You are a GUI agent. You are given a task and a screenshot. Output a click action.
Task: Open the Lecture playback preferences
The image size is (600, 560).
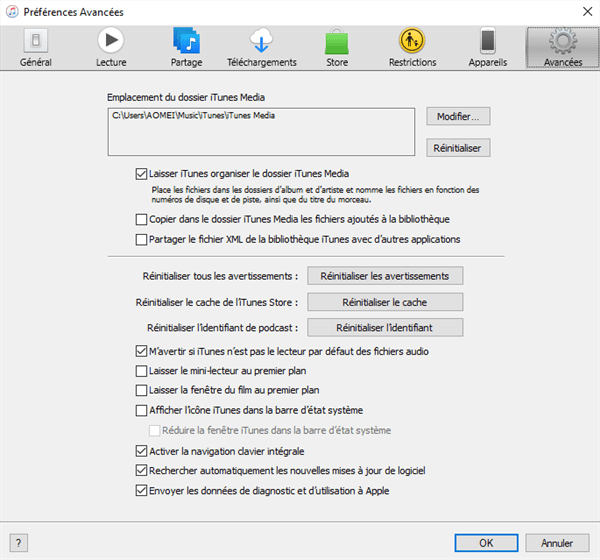click(x=111, y=48)
